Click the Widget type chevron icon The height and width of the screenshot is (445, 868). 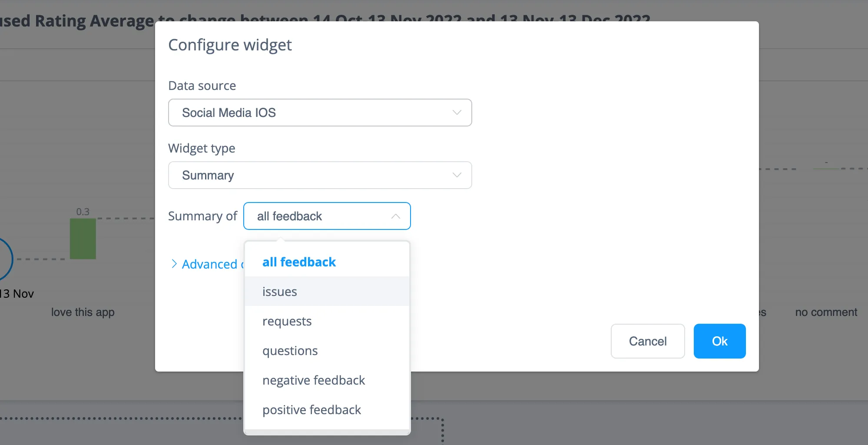pos(457,175)
